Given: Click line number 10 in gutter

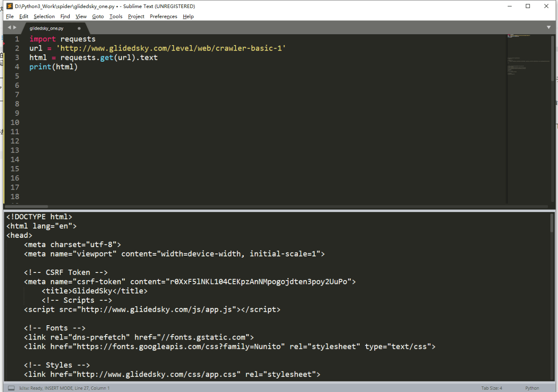Looking at the screenshot, I should [x=15, y=122].
